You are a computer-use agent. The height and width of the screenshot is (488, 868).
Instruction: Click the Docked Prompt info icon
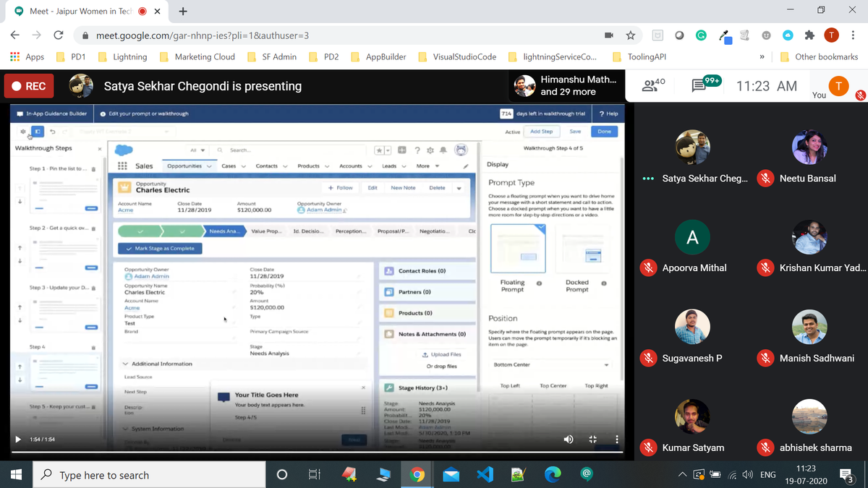pyautogui.click(x=603, y=283)
